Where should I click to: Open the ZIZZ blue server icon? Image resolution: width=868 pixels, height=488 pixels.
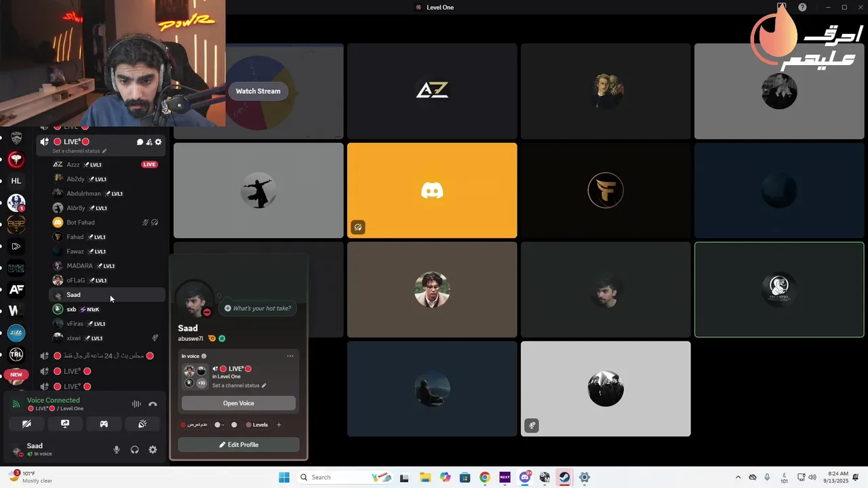pos(16,333)
